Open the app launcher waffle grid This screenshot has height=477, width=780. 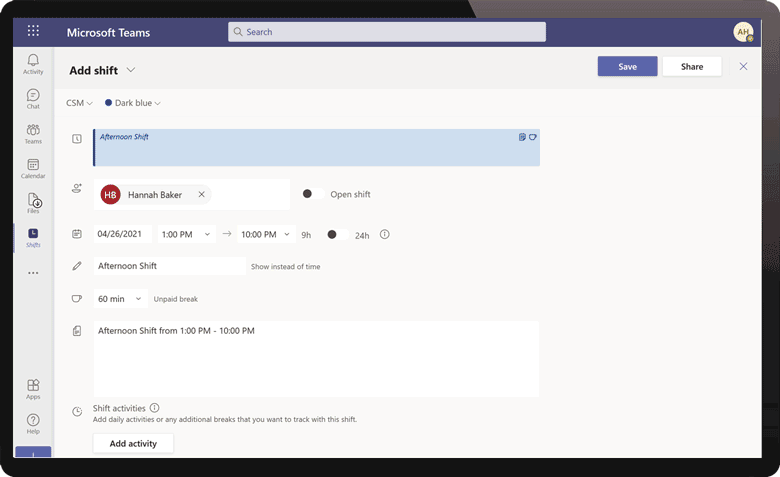[x=33, y=32]
